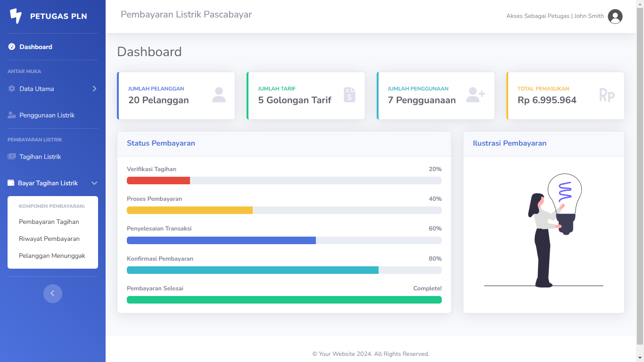Screen dimensions: 644x362
Task: Click the 5 Golongan Tarif value
Action: [x=295, y=100]
